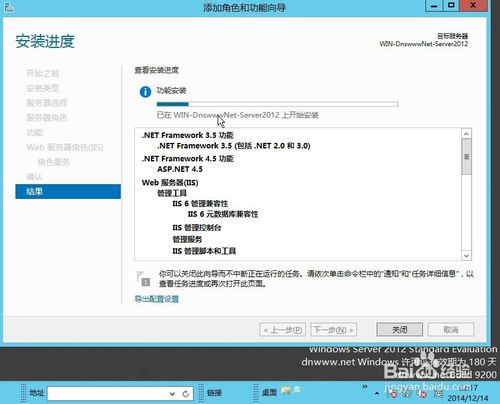This screenshot has height=404, width=500.
Task: Click the wizard icon in the title bar
Action: pyautogui.click(x=9, y=7)
